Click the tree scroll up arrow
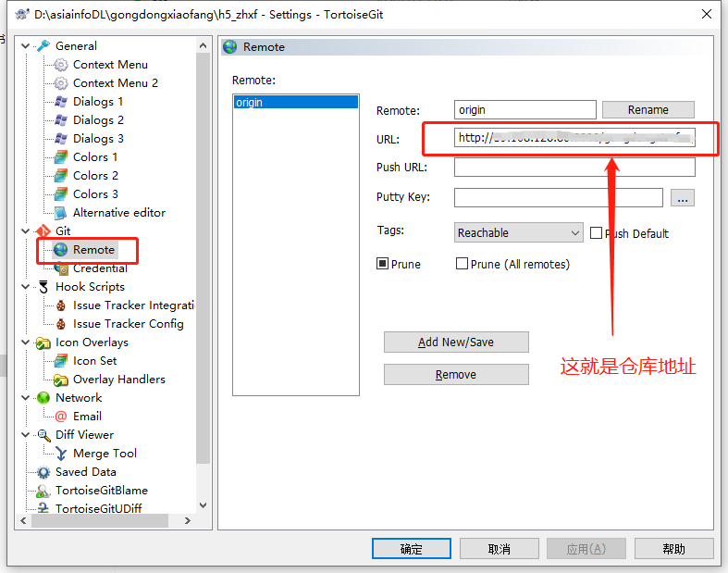The image size is (728, 573). pos(203,45)
